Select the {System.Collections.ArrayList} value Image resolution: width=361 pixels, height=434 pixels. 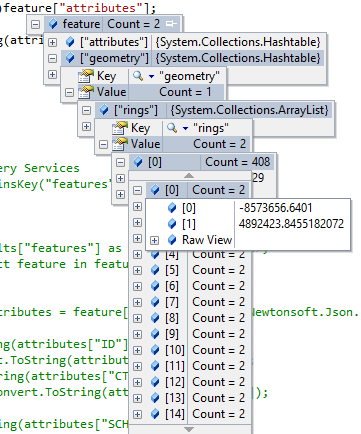[x=249, y=110]
